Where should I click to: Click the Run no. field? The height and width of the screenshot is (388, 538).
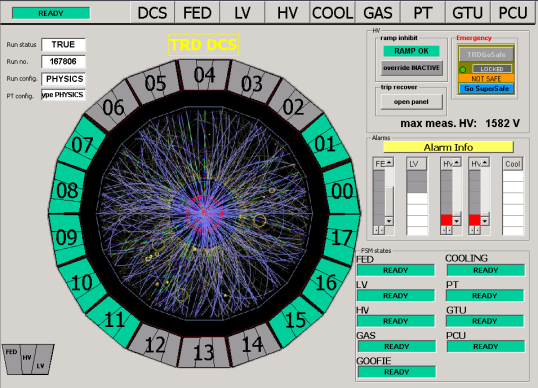coord(63,61)
